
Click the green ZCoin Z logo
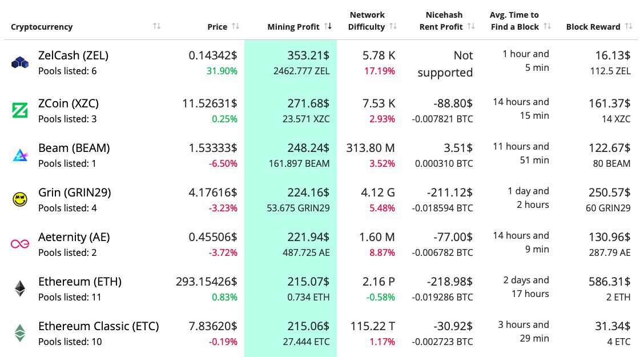[20, 110]
